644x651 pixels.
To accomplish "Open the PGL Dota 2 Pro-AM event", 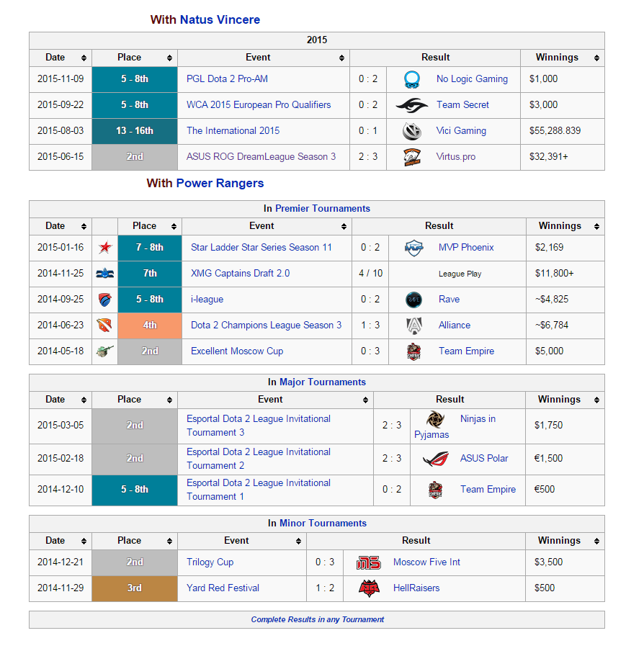I will click(227, 79).
